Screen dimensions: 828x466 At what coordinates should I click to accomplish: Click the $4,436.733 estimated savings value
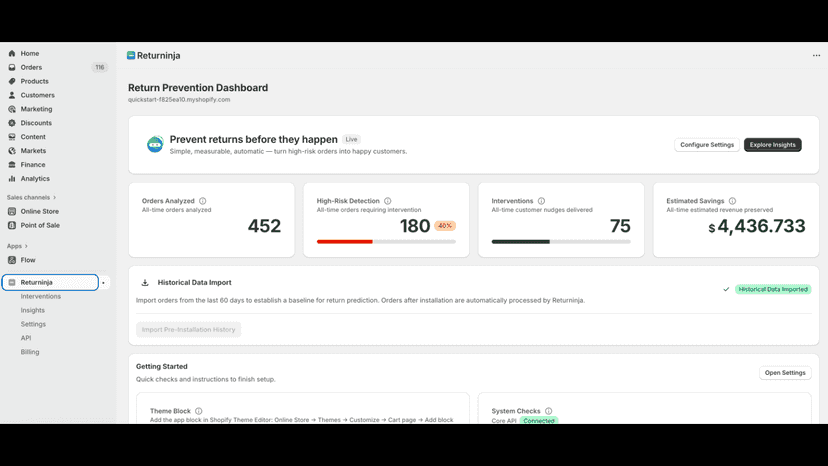757,226
